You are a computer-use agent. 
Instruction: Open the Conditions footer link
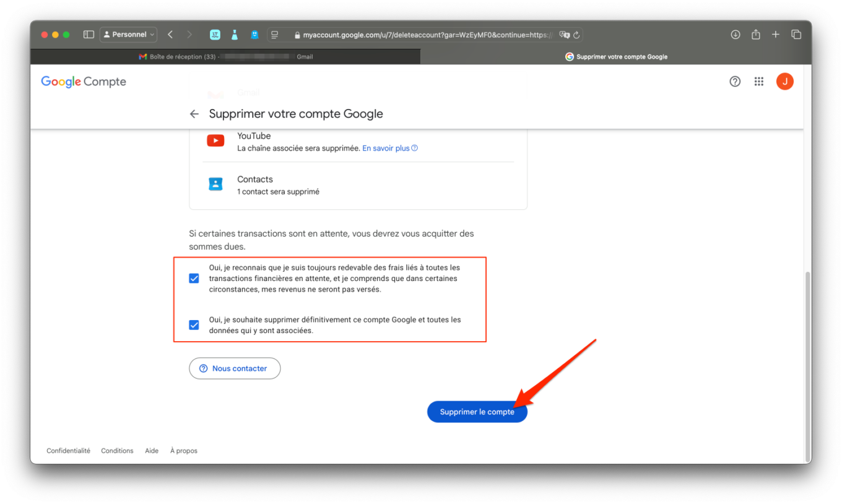click(x=117, y=451)
